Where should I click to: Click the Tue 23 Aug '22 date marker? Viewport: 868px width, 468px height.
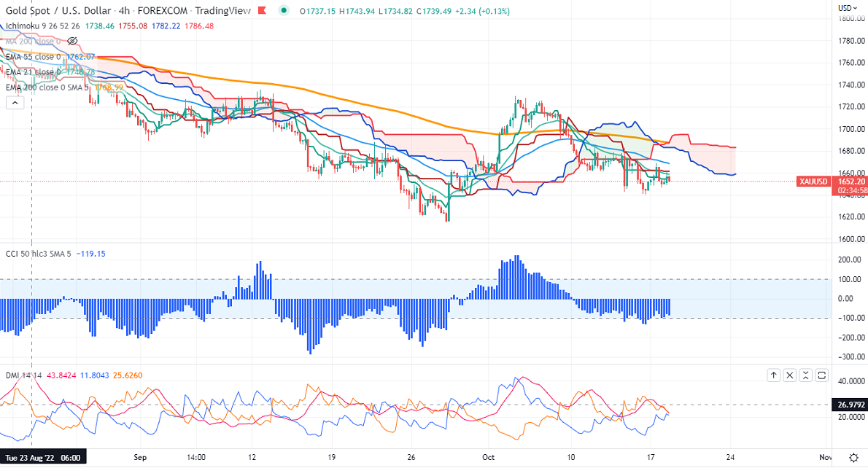43,458
